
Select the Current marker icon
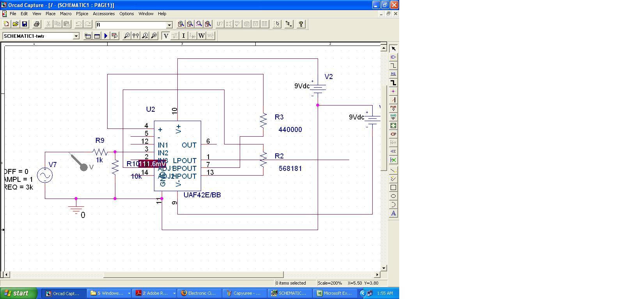tap(145, 36)
